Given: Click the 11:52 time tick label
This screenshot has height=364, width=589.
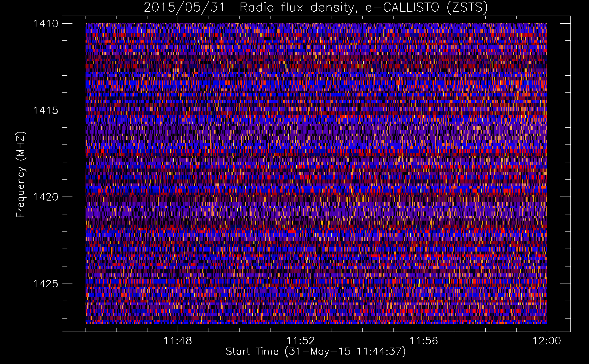Looking at the screenshot, I should (301, 341).
